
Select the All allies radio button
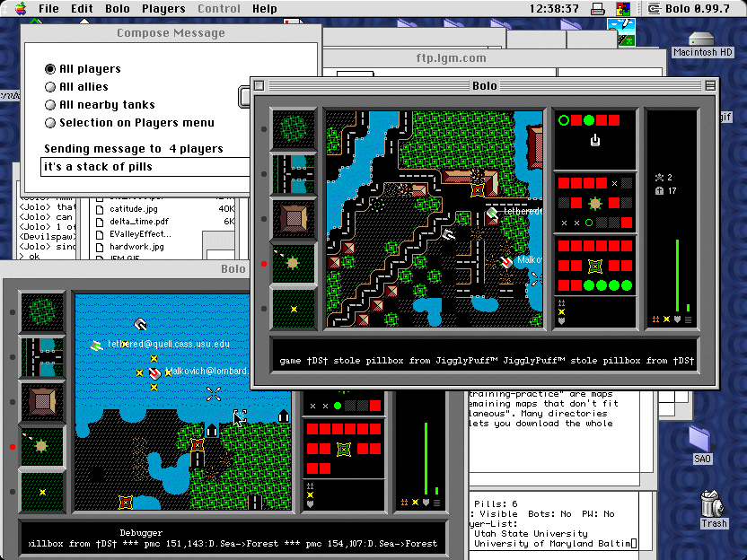coord(50,87)
